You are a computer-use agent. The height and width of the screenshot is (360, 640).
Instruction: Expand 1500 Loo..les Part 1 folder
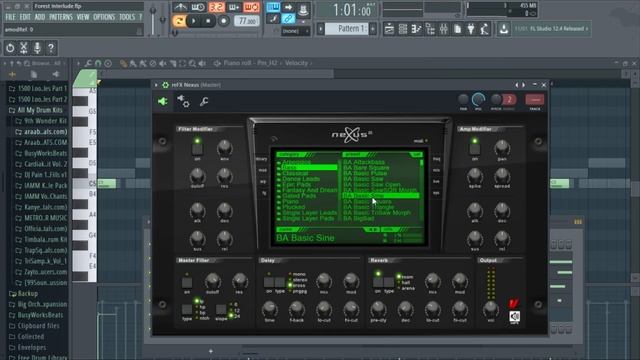tap(38, 89)
